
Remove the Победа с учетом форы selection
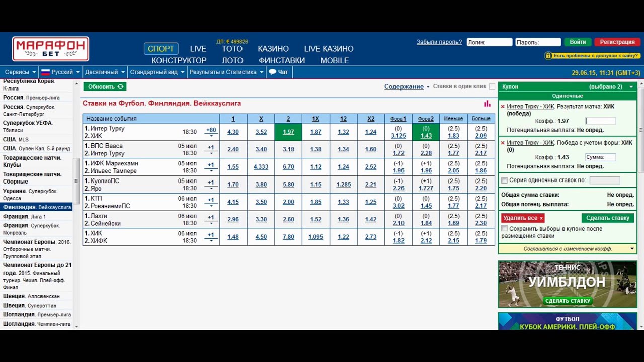point(503,143)
